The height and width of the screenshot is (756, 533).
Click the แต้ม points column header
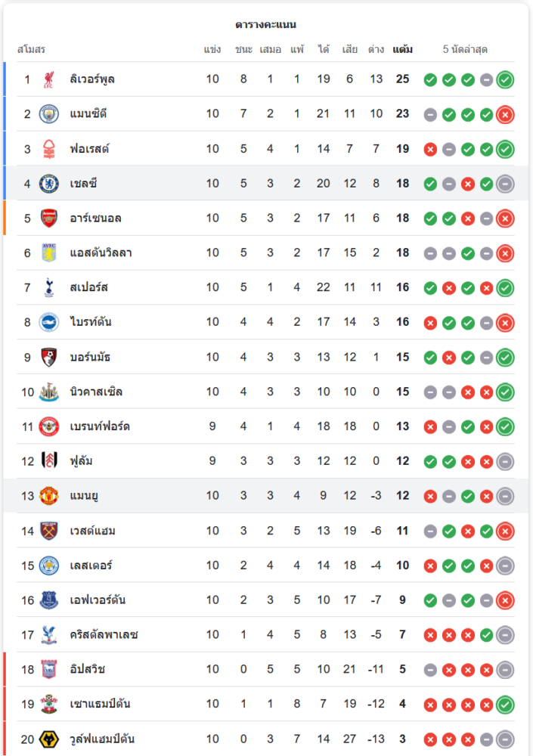click(402, 49)
